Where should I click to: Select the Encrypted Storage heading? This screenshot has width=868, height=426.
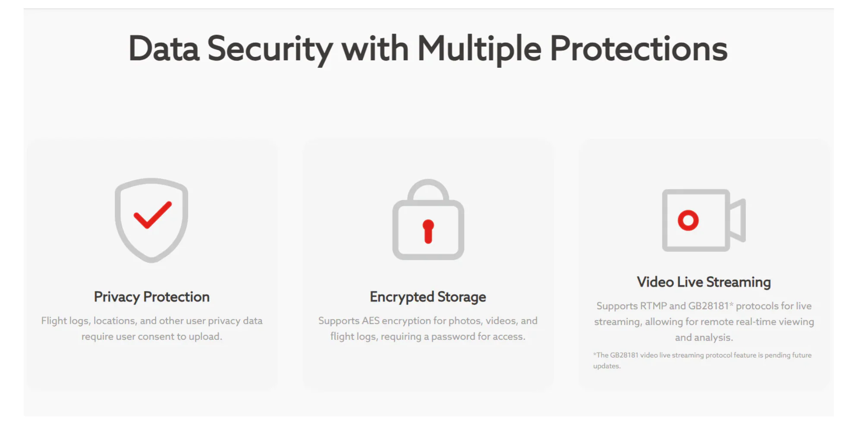pos(428,297)
